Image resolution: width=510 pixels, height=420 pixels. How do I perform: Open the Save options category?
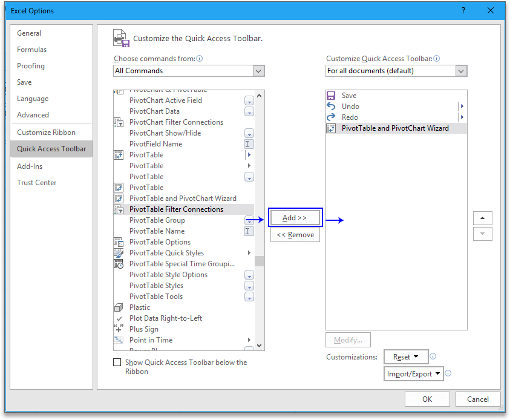coord(51,82)
